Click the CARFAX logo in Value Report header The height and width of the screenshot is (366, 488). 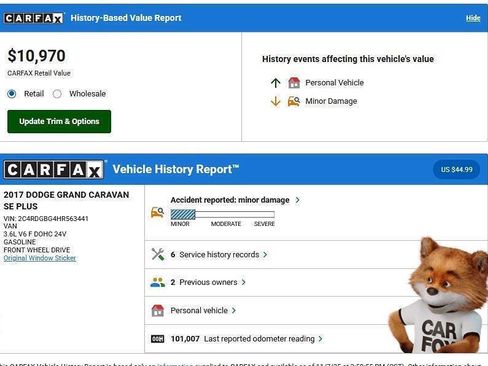click(34, 18)
